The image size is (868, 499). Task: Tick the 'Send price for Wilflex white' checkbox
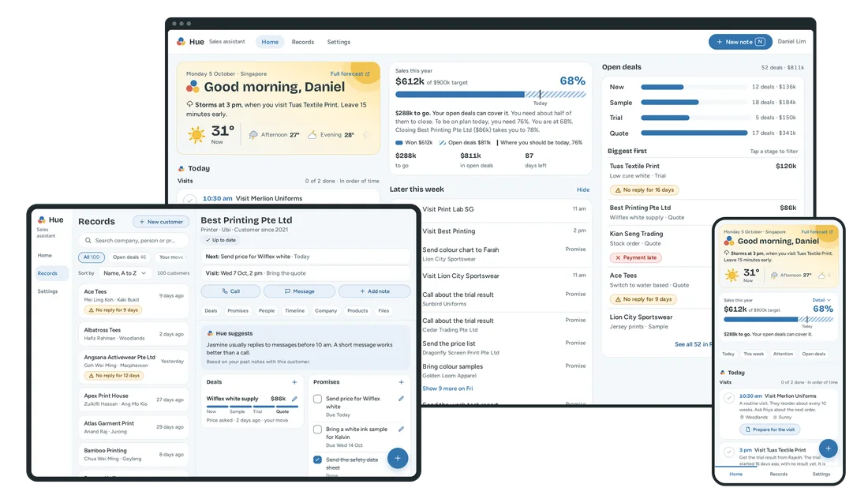[318, 399]
